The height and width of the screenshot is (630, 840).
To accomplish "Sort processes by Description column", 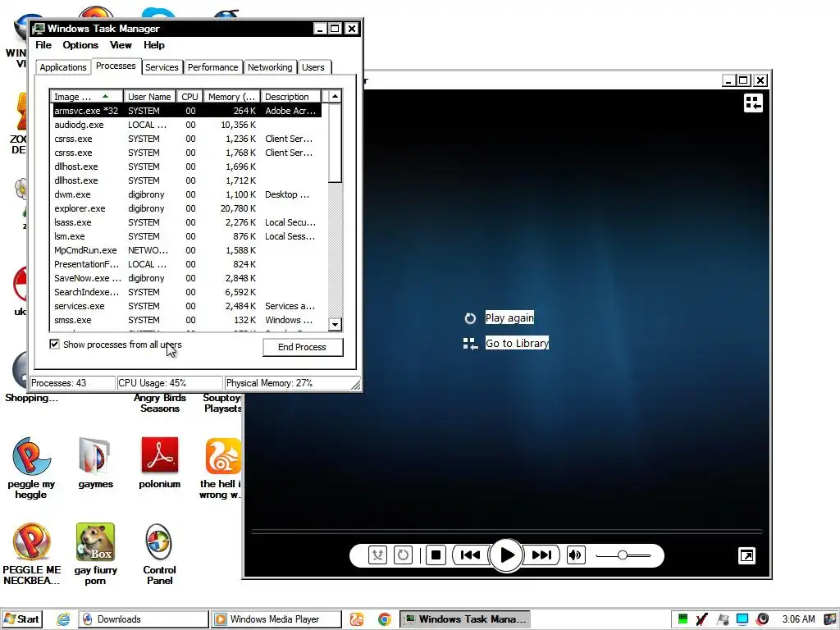I will [290, 97].
